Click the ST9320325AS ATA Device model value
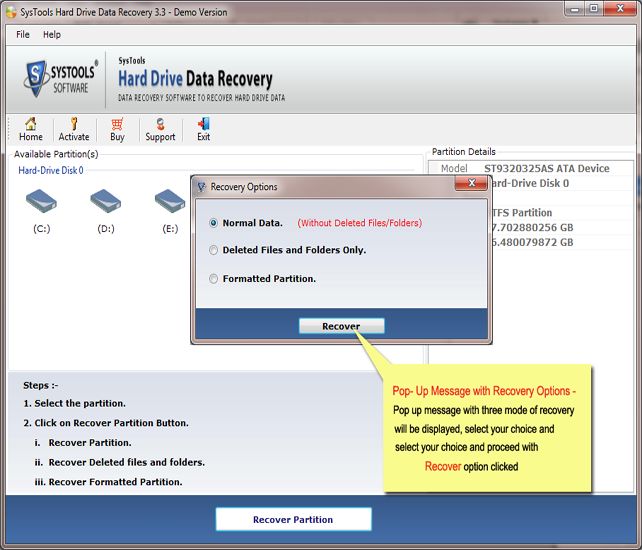The height and width of the screenshot is (550, 642). (x=547, y=168)
